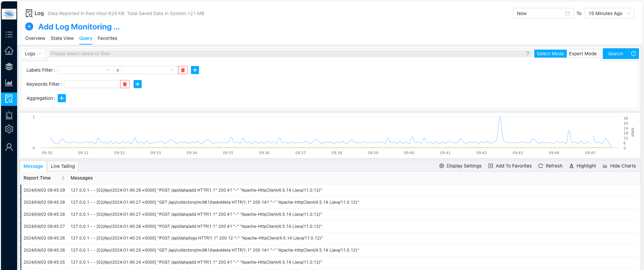Screen dimensions: 644x270
Task: Open the user profile sidebar icon
Action: [x=9, y=147]
